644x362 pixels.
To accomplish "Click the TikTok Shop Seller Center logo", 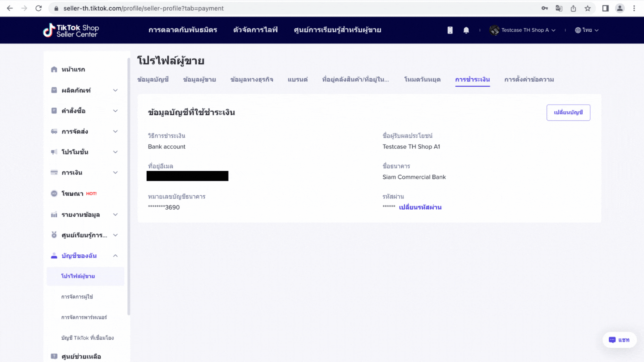I will [x=71, y=30].
